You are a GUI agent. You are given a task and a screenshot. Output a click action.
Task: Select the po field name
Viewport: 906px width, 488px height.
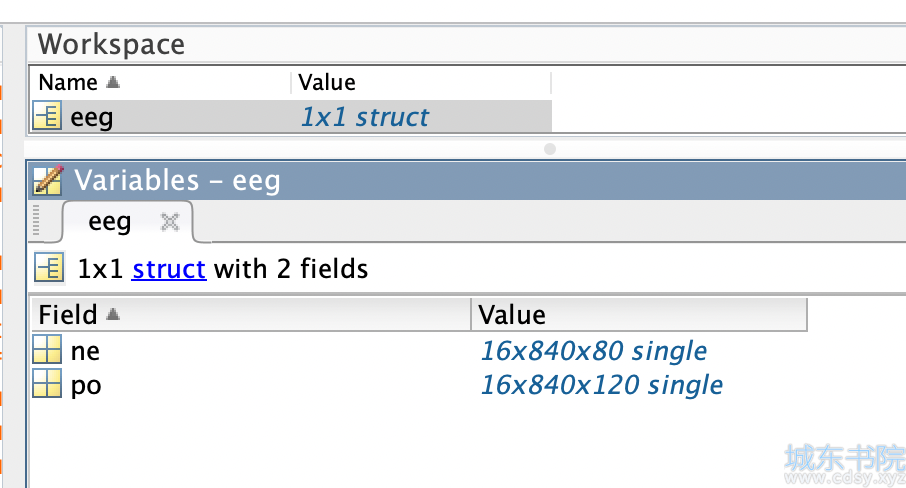[86, 386]
